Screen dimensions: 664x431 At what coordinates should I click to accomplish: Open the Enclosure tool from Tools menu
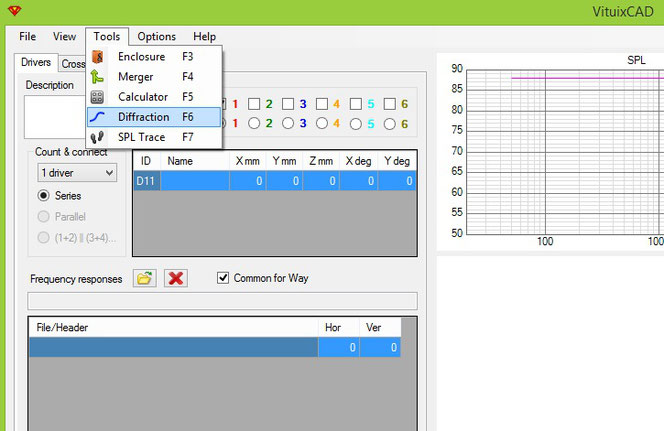154,57
